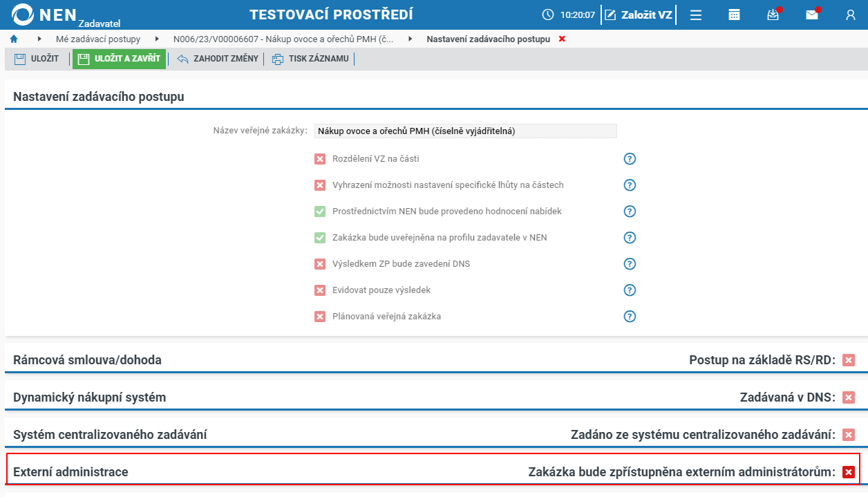This screenshot has width=868, height=497.
Task: Click ULOŽIT A ZAVŘÍT button
Action: click(119, 59)
